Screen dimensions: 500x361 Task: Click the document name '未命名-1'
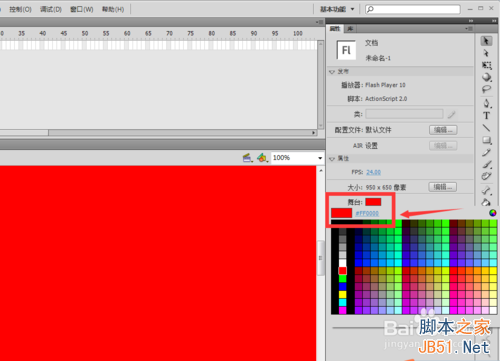(378, 58)
